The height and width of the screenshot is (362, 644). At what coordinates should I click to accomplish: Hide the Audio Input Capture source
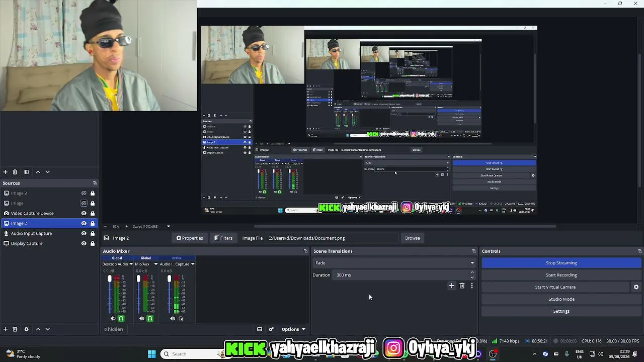(84, 233)
